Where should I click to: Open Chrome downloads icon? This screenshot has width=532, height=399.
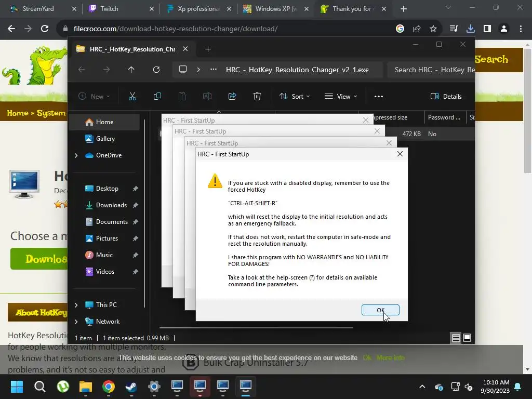point(471,29)
